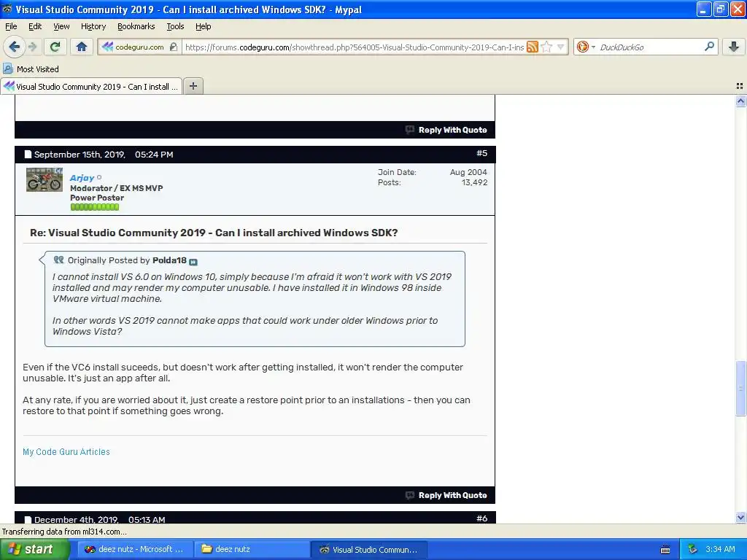Open post number #6 permalink
The width and height of the screenshot is (747, 560).
(x=481, y=518)
